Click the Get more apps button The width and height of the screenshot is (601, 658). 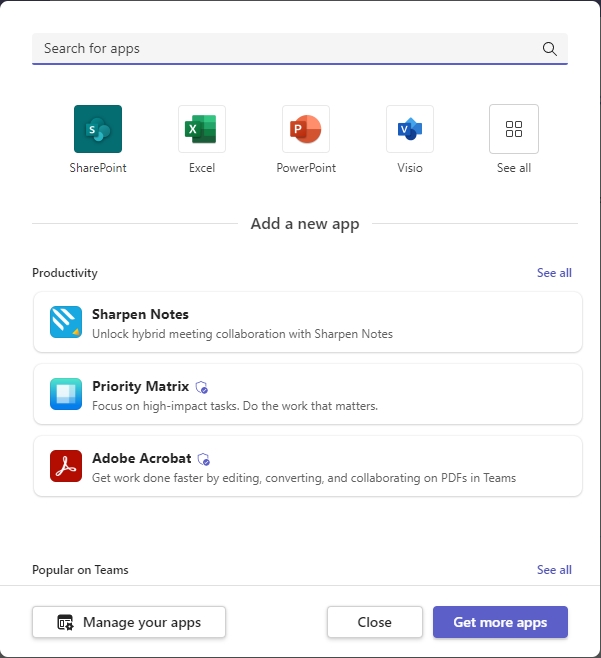[x=500, y=622]
